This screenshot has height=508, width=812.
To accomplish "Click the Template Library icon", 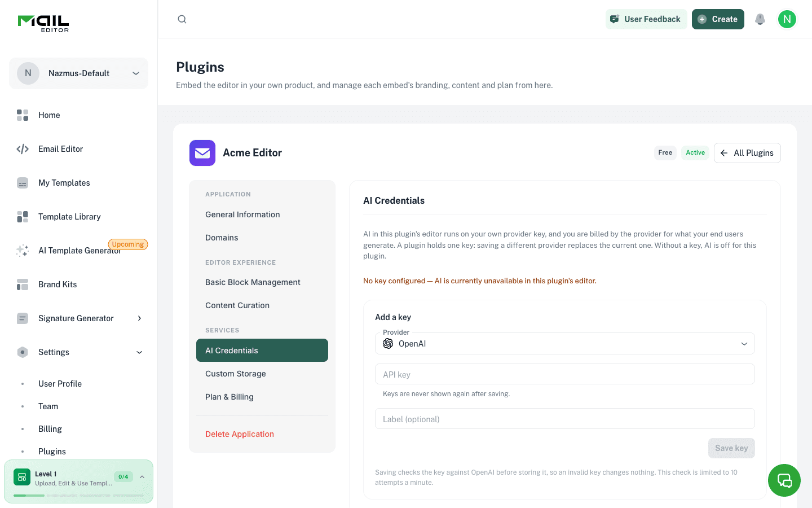I will pos(23,217).
